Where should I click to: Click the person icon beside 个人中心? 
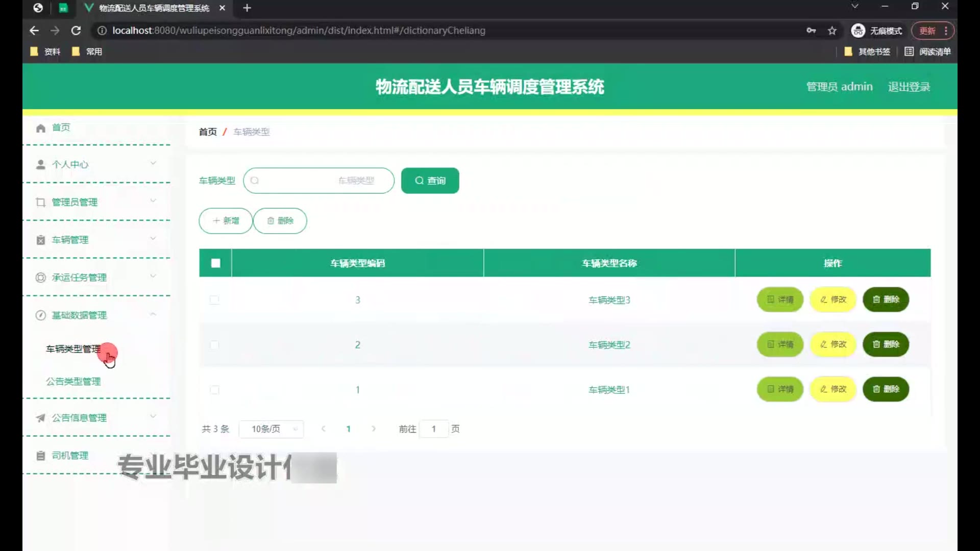(x=41, y=164)
